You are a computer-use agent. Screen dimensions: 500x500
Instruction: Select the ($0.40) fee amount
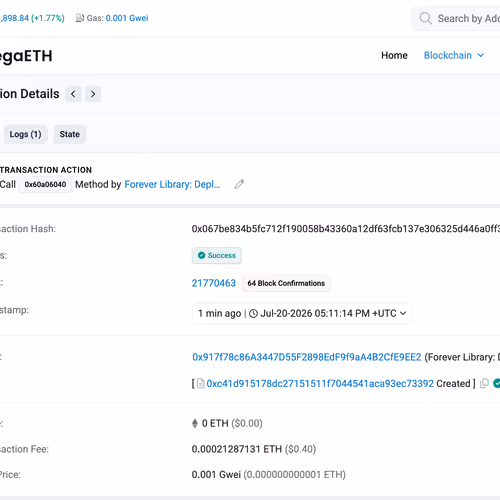pyautogui.click(x=300, y=449)
